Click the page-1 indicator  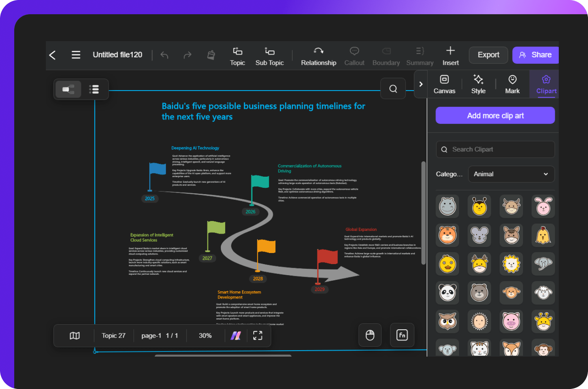[160, 336]
